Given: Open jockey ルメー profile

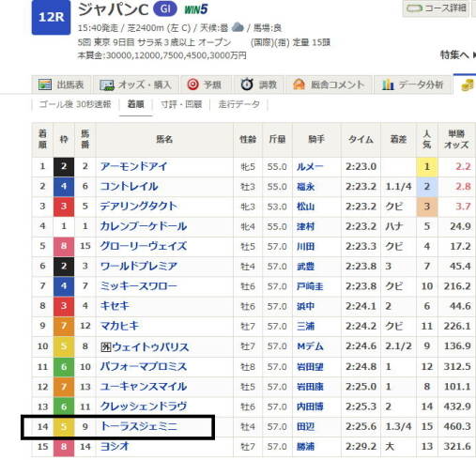Looking at the screenshot, I should pyautogui.click(x=310, y=167).
